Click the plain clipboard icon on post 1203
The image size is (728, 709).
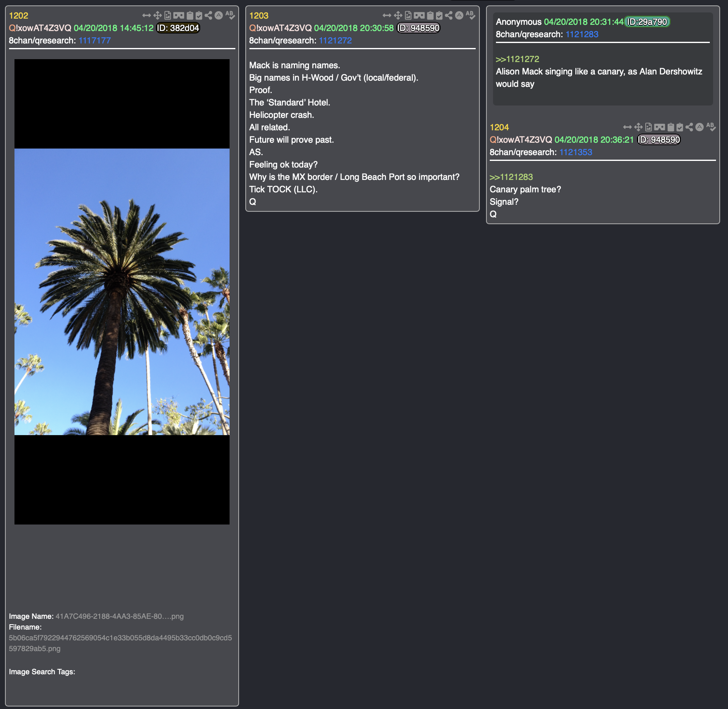[430, 16]
